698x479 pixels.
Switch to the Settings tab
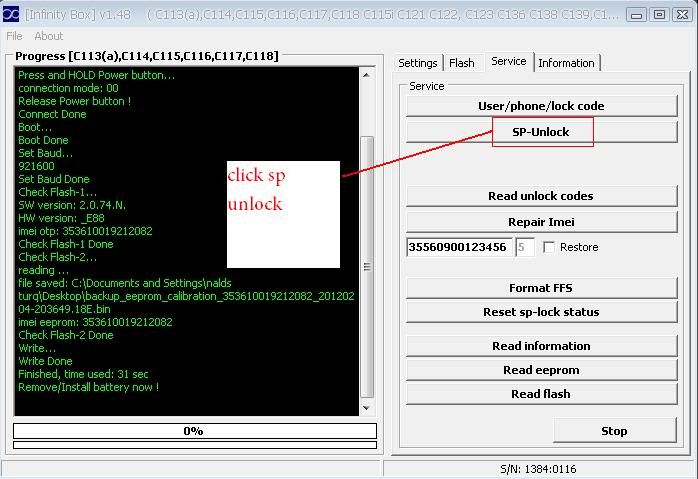click(418, 63)
